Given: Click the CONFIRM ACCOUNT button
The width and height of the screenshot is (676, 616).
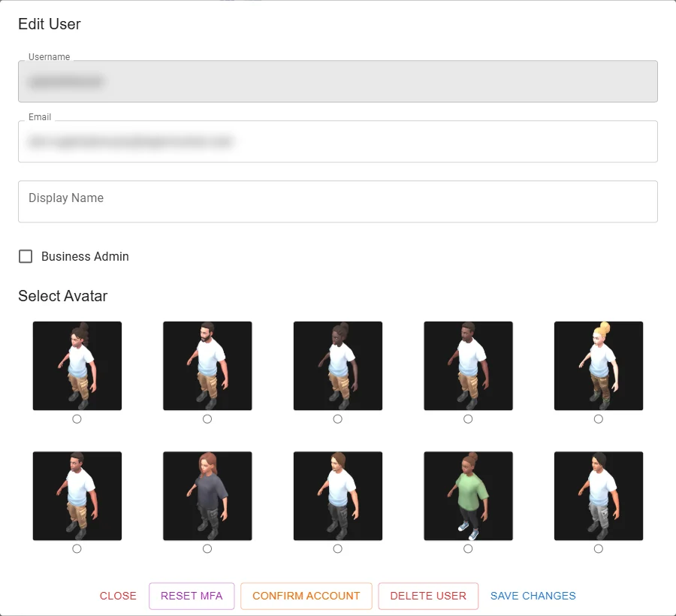Looking at the screenshot, I should click(x=306, y=596).
